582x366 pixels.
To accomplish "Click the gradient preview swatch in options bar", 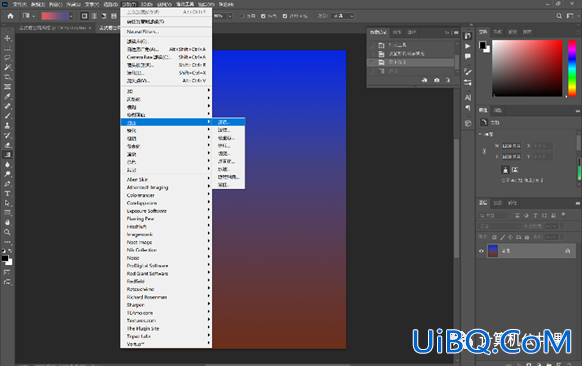I will tap(55, 16).
